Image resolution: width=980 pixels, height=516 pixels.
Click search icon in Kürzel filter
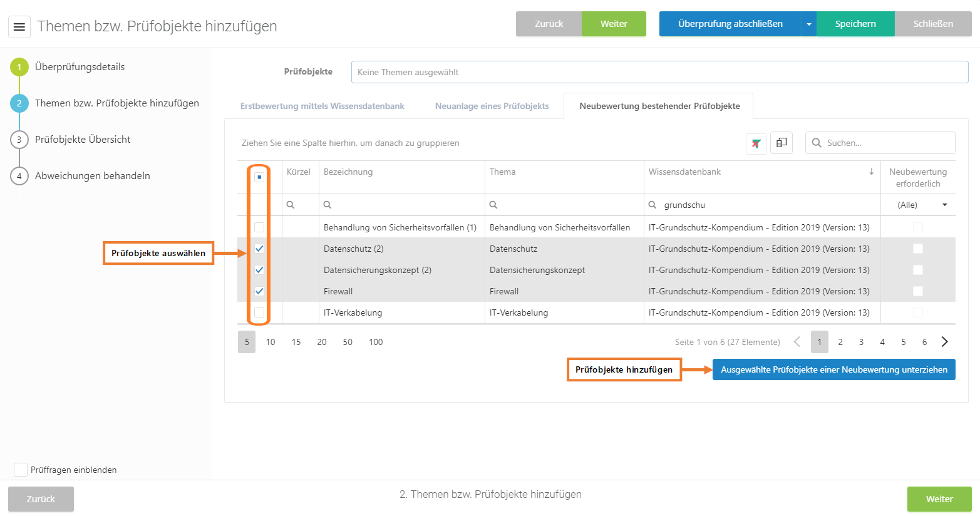coord(291,205)
